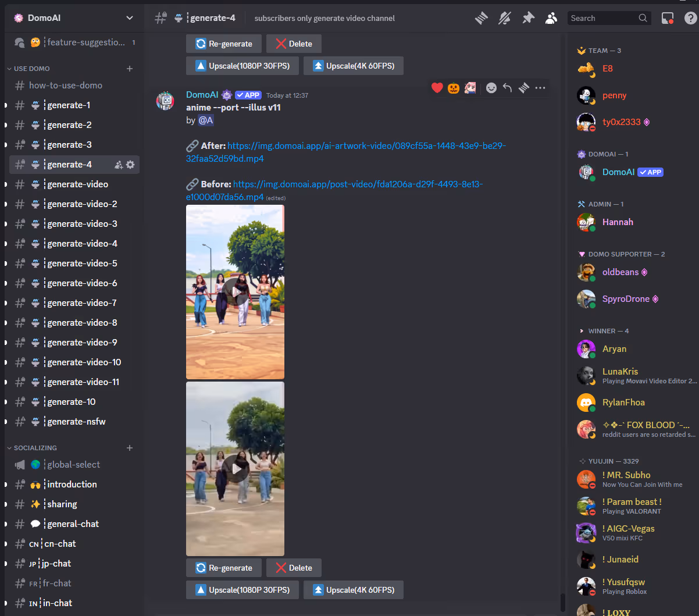Add channel to SOCIALIZING category
Image resolution: width=699 pixels, height=616 pixels.
click(x=130, y=448)
